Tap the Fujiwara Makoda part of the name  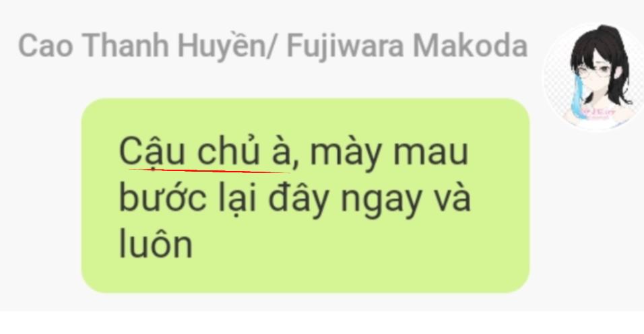pyautogui.click(x=407, y=46)
